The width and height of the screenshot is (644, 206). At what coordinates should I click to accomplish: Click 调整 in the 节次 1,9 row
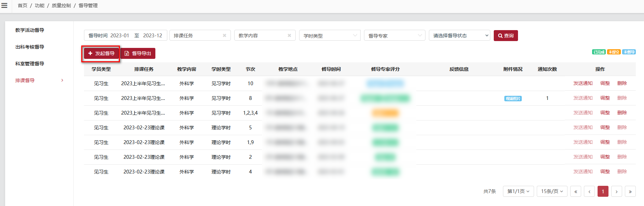605,142
